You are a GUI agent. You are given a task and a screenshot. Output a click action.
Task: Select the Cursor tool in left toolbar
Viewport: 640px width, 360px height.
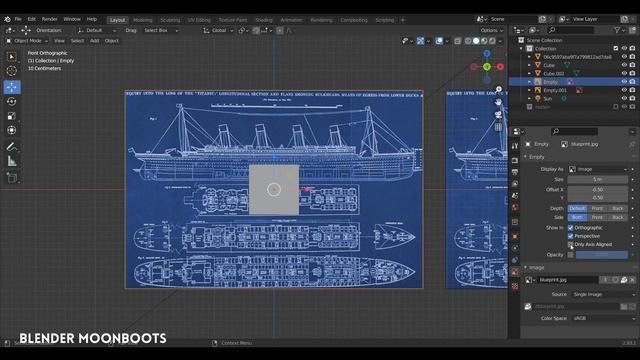pyautogui.click(x=11, y=71)
